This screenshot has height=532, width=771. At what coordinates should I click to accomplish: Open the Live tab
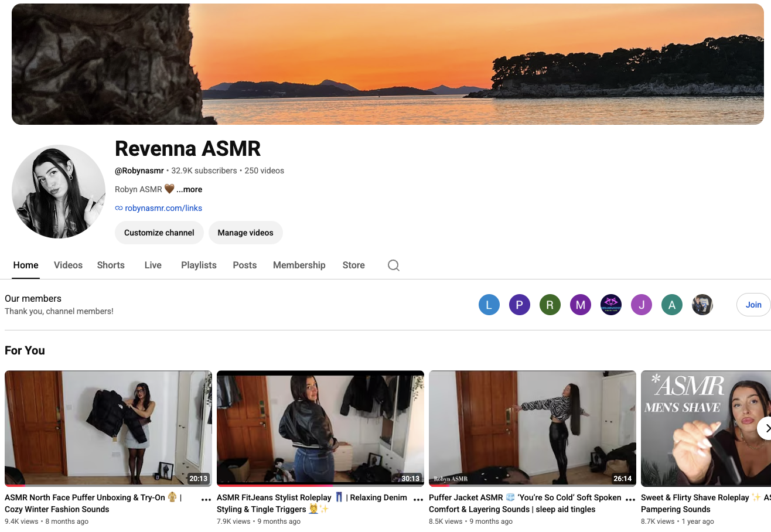pyautogui.click(x=153, y=265)
